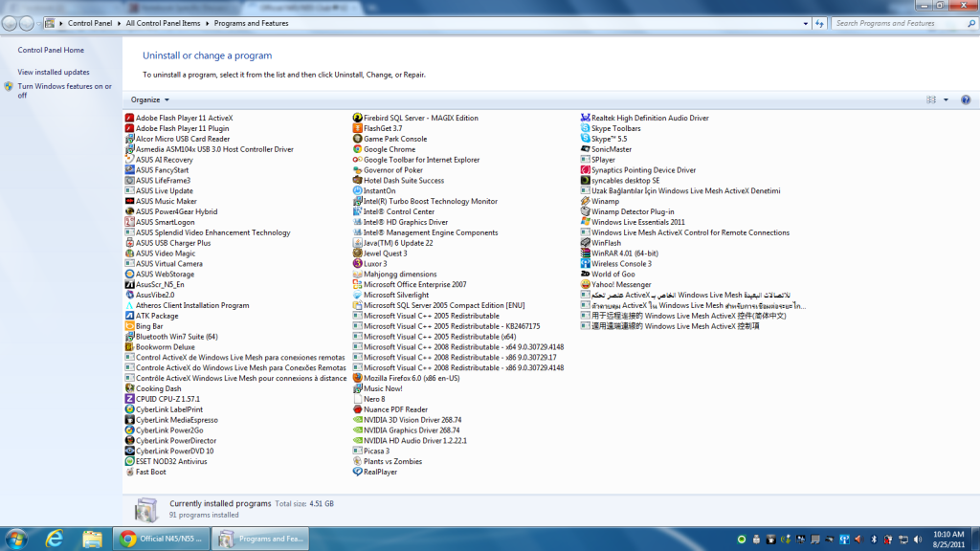Expand the All Control Panel Items breadcrumb arrow

[x=207, y=24]
